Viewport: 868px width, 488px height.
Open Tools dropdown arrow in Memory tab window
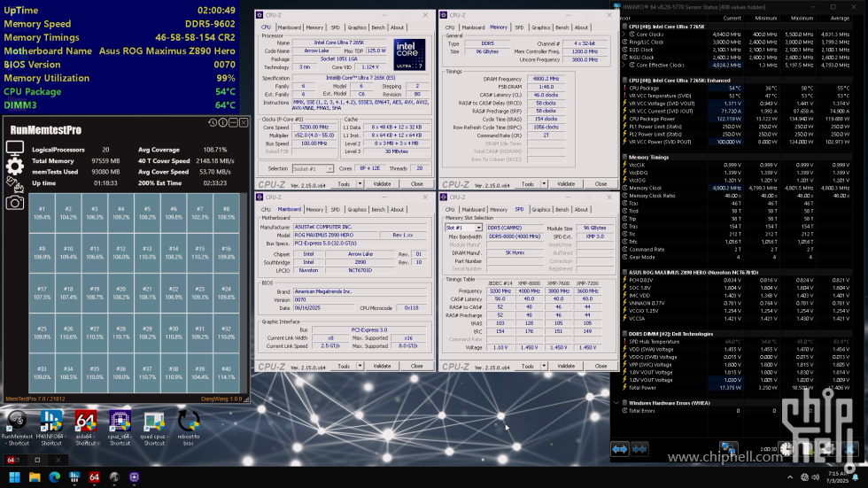point(544,183)
